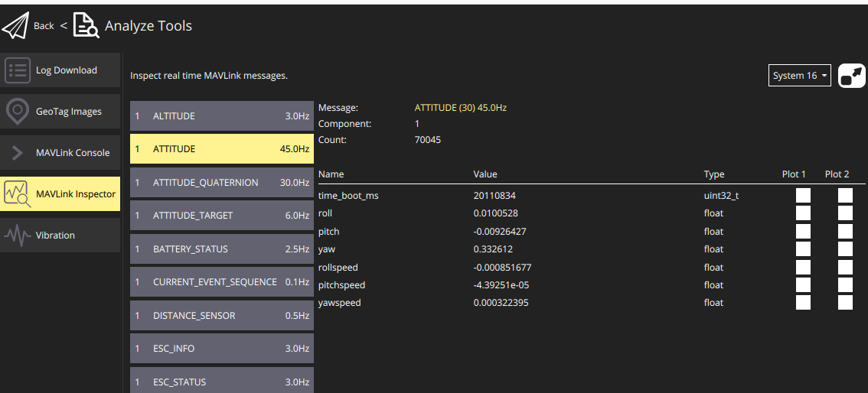
Task: Click the MAVLink Console chevron icon
Action: 18,153
